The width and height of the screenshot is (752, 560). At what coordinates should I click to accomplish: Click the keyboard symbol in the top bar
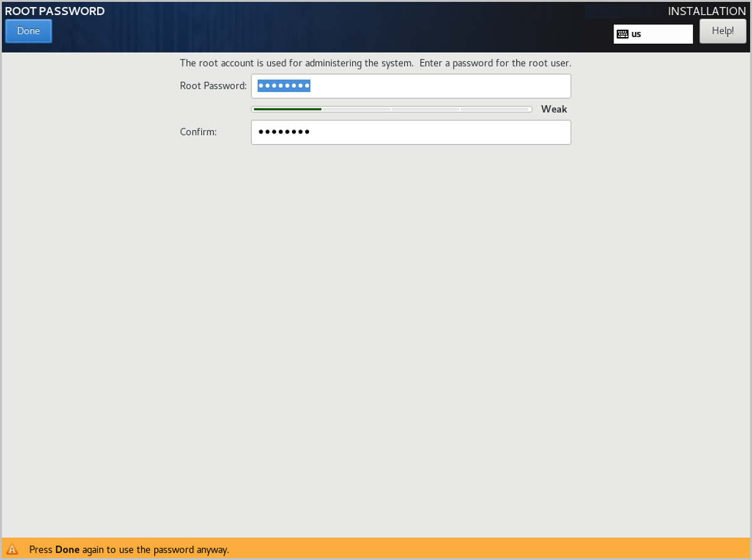pyautogui.click(x=623, y=33)
